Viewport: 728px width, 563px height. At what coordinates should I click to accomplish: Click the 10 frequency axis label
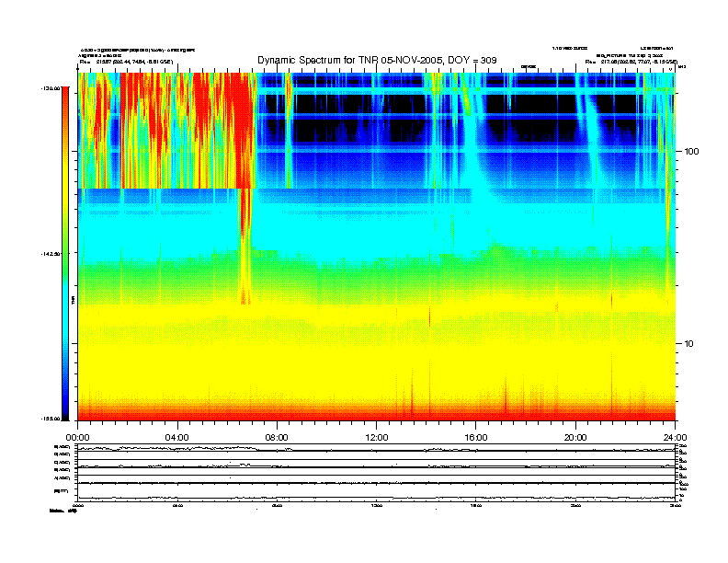[x=689, y=344]
